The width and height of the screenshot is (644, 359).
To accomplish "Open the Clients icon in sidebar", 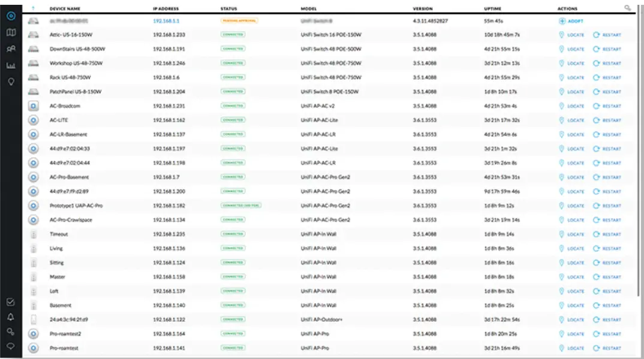I will [11, 49].
